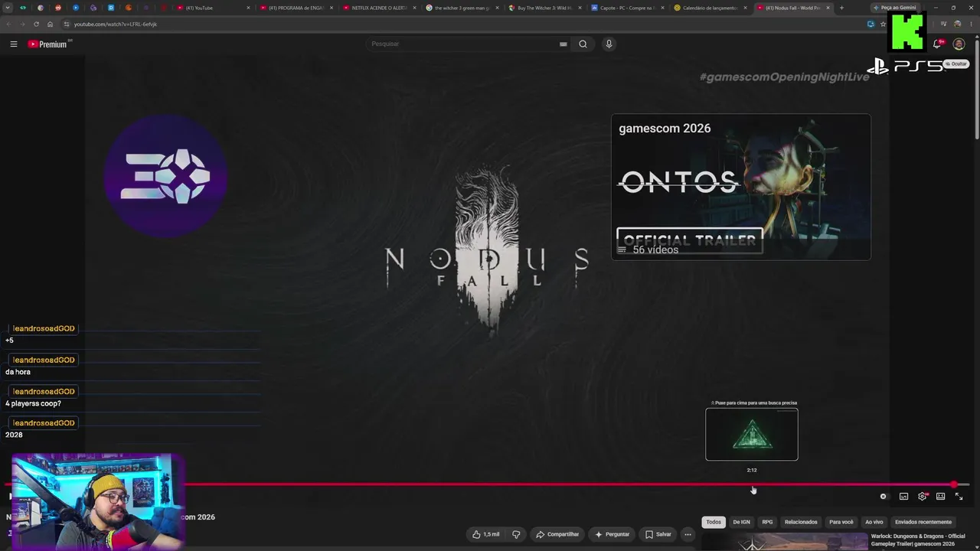This screenshot has width=980, height=551.
Task: Switch to the Buy The Witcher 3: Wild Hunt tab
Action: (545, 8)
